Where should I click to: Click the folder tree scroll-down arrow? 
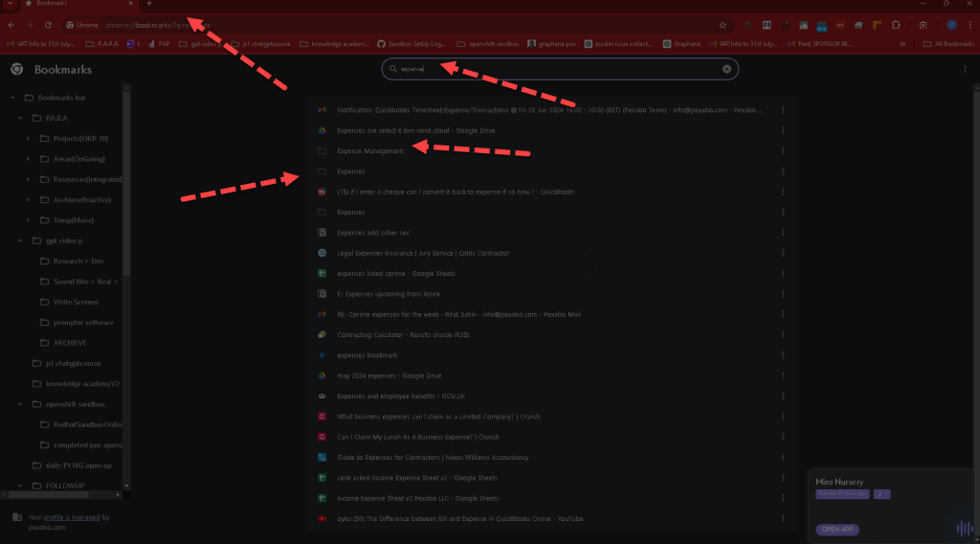coord(126,486)
